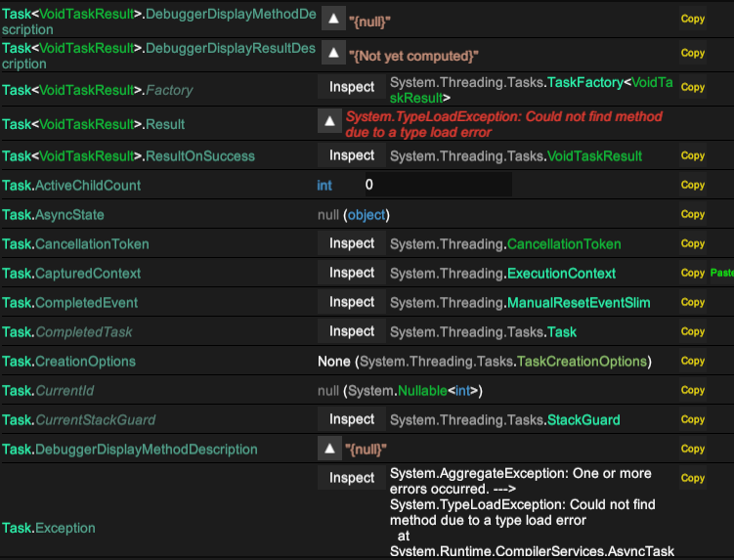This screenshot has width=734, height=560.
Task: Copy the Task.CurrentId value
Action: (x=692, y=390)
